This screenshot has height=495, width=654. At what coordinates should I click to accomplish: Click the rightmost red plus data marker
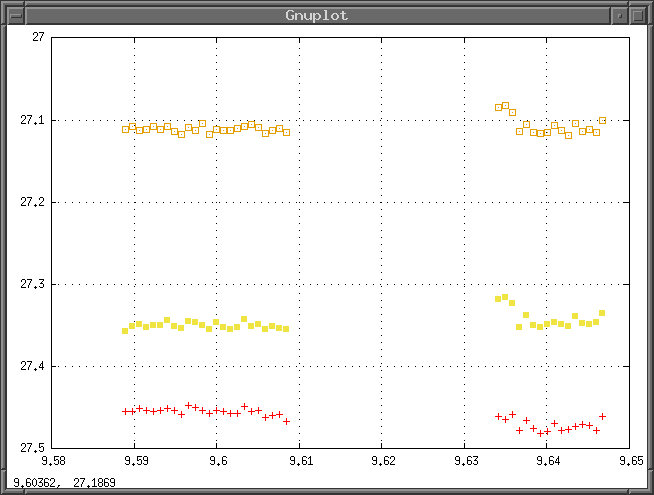[x=602, y=416]
